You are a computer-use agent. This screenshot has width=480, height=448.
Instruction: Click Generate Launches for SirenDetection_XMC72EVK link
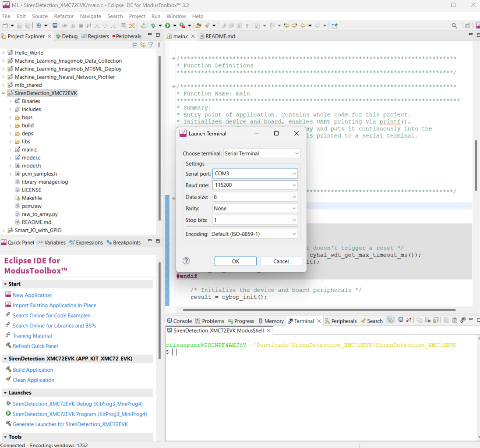70,424
